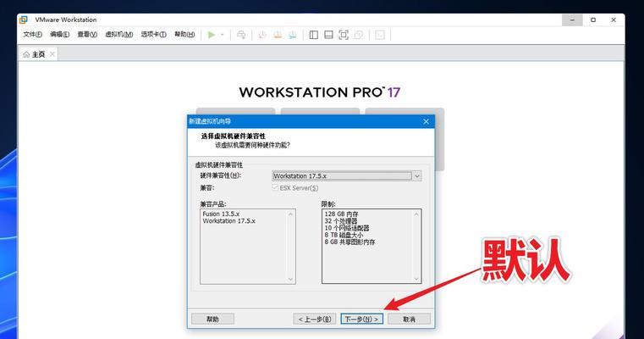This screenshot has width=644, height=339.
Task: Click the home icon on 主页 tab
Action: [x=26, y=54]
